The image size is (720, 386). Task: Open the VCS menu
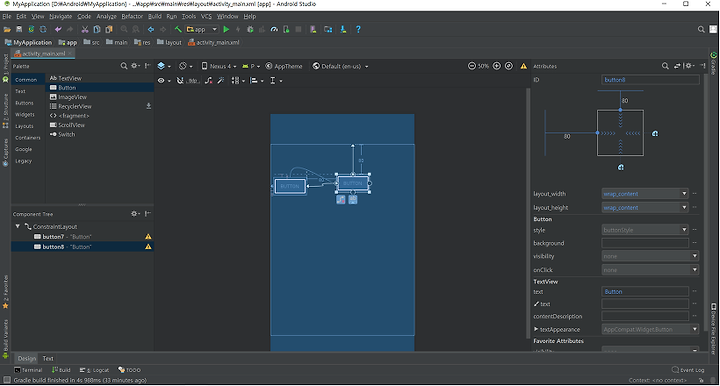(x=206, y=16)
